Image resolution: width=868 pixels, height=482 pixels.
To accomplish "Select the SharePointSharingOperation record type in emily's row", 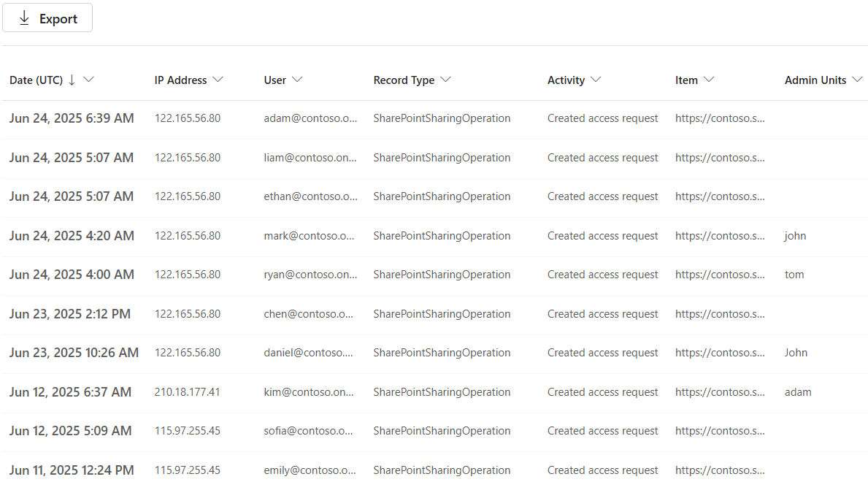I will tap(442, 470).
